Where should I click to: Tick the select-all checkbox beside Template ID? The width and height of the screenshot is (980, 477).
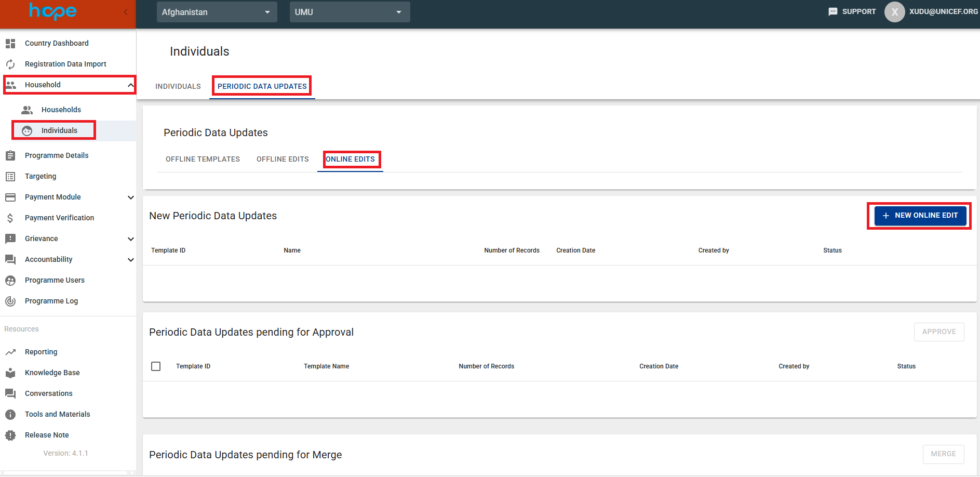pos(156,366)
